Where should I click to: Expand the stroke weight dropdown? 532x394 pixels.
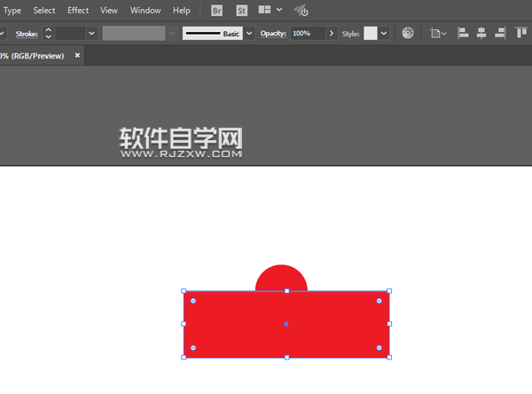pyautogui.click(x=91, y=34)
